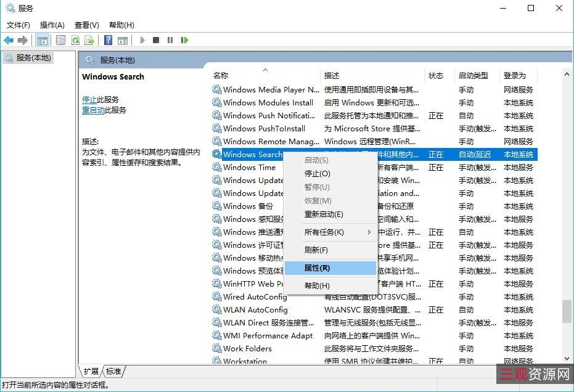
Task: Click the Help question mark toolbar icon
Action: [108, 40]
